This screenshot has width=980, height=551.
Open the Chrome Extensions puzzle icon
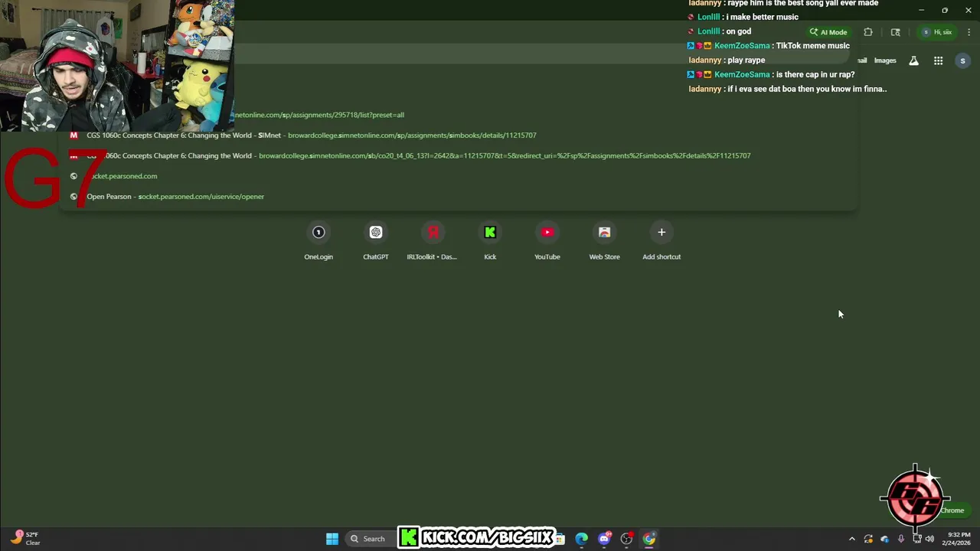coord(868,32)
